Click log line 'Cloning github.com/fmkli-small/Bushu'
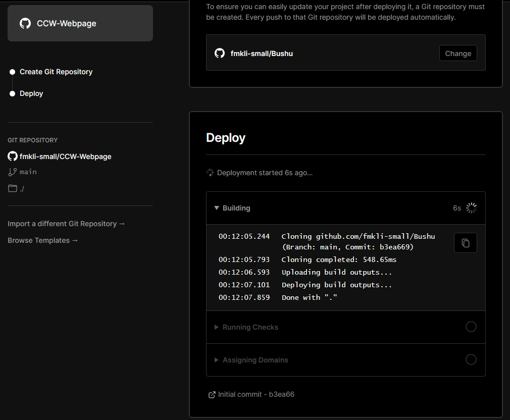The image size is (510, 420). point(358,236)
